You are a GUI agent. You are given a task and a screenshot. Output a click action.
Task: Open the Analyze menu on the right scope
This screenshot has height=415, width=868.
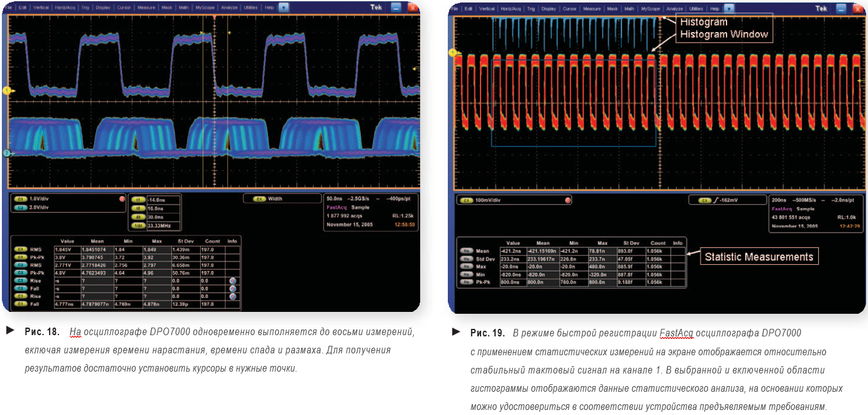pos(676,9)
